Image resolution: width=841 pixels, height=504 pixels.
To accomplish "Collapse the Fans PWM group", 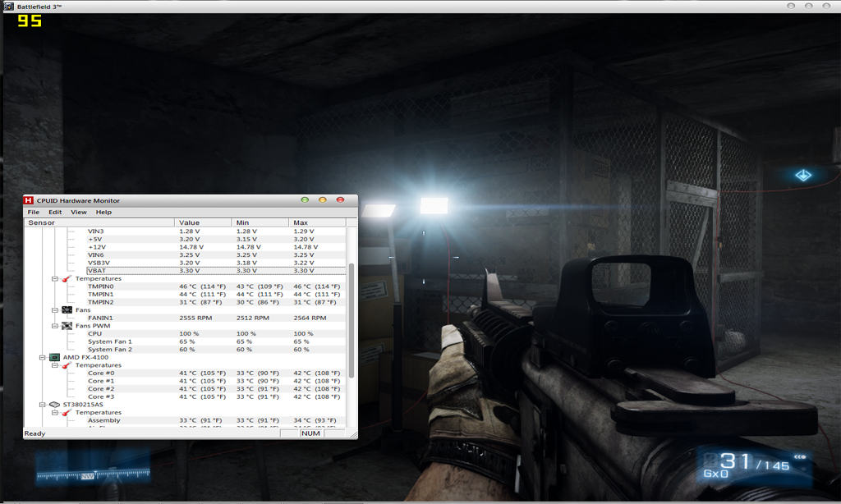I will [x=55, y=326].
